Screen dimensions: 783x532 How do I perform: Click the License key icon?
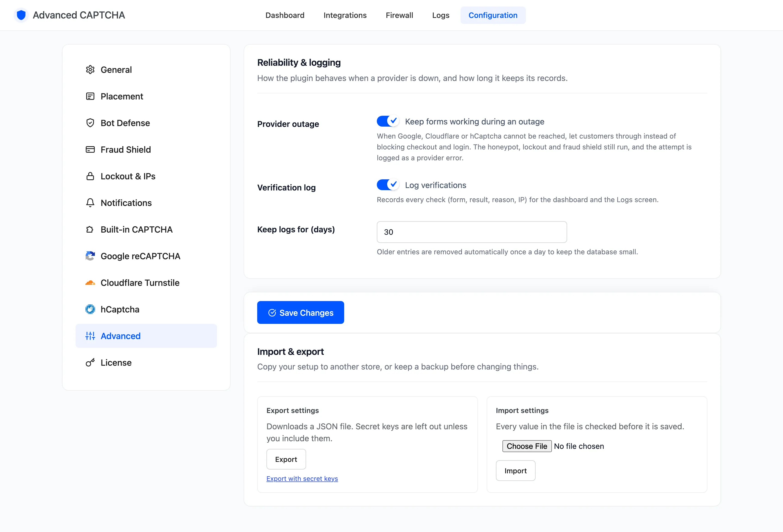pos(90,362)
